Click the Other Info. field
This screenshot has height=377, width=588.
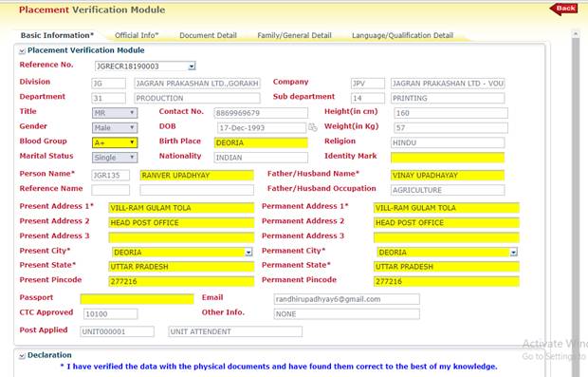[346, 314]
